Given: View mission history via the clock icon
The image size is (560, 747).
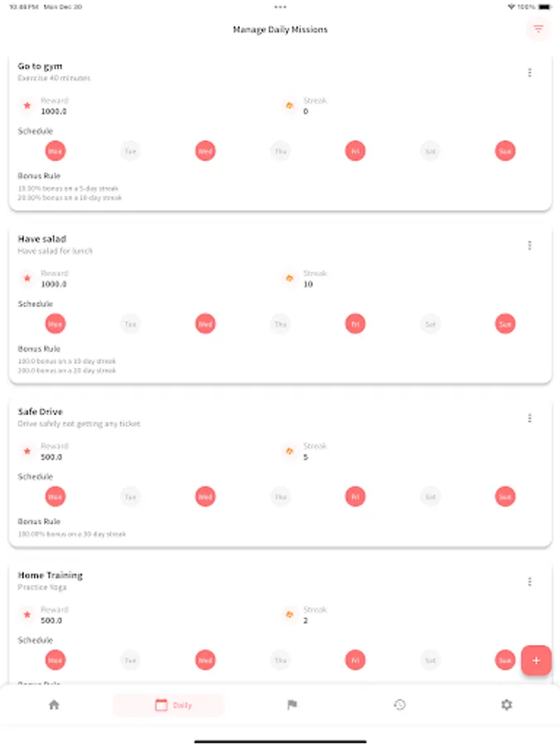Looking at the screenshot, I should (401, 704).
